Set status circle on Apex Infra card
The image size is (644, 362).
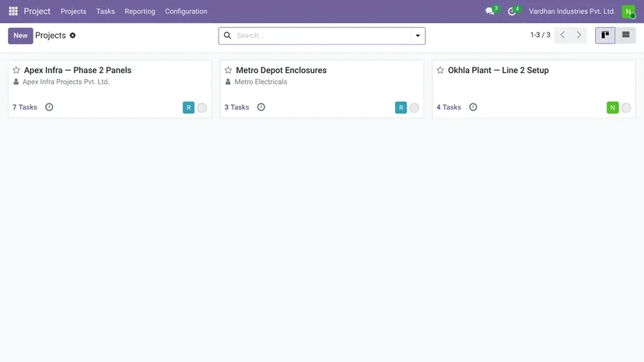click(201, 108)
